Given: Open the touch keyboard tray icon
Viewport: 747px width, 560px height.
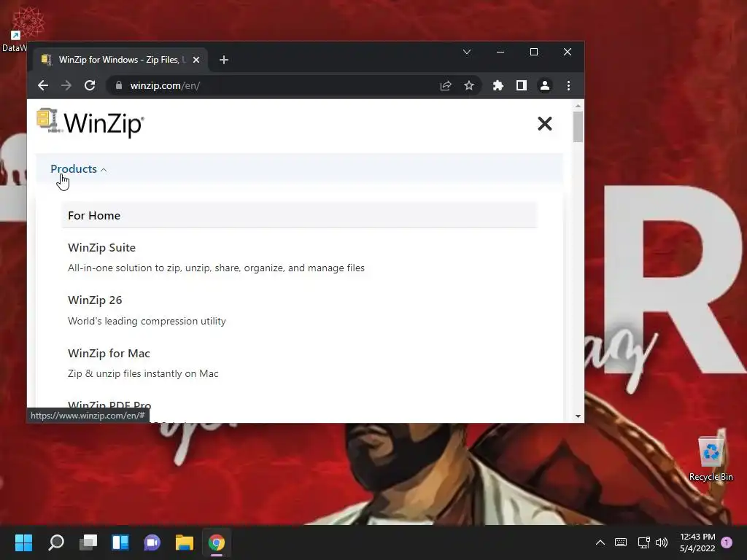Looking at the screenshot, I should click(621, 542).
